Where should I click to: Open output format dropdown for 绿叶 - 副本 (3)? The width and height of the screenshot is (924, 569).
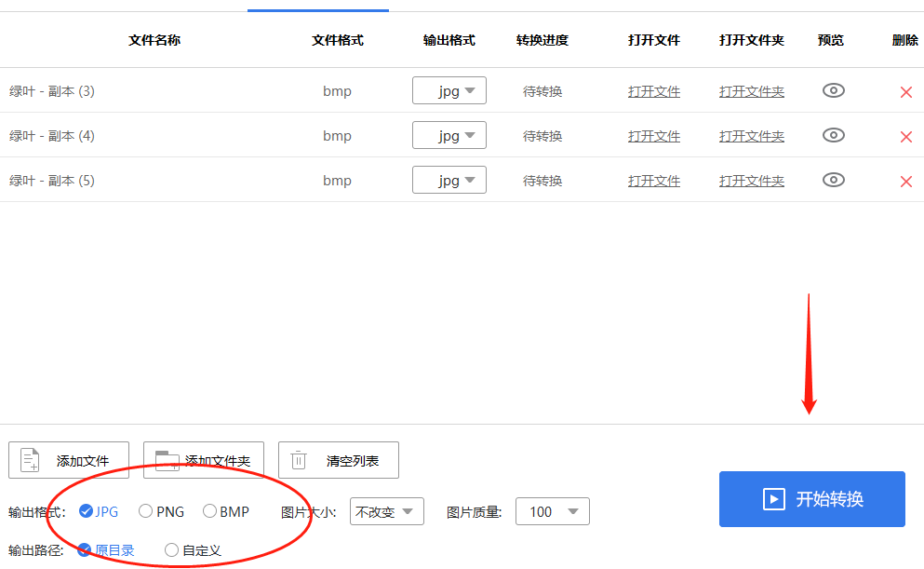(449, 91)
